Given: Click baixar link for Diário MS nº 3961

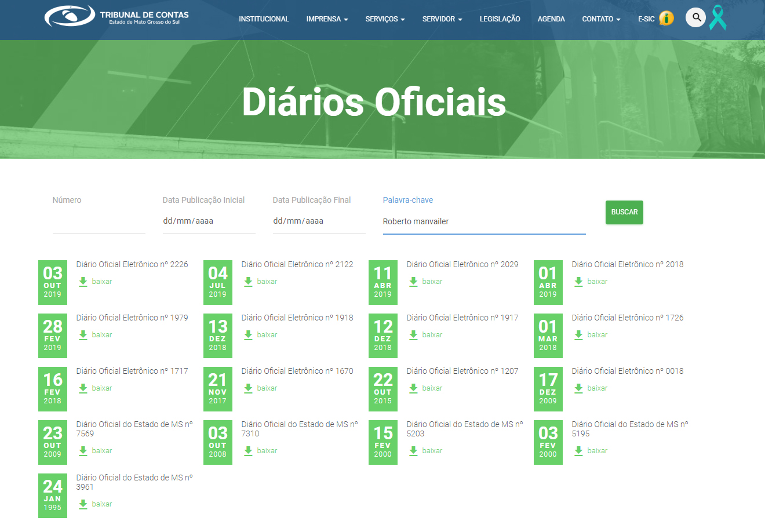Looking at the screenshot, I should (102, 504).
